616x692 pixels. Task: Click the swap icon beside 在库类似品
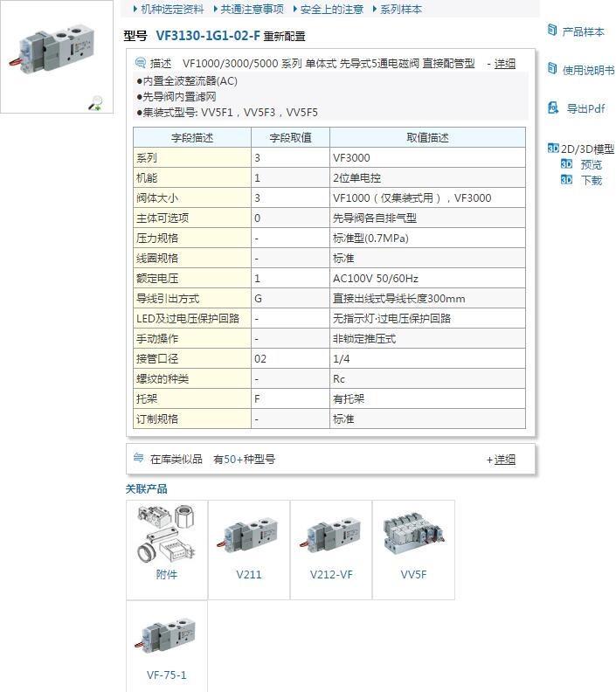pyautogui.click(x=138, y=459)
